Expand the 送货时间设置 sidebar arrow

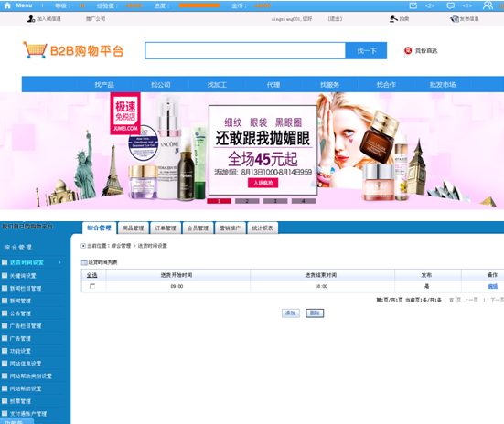[59, 263]
